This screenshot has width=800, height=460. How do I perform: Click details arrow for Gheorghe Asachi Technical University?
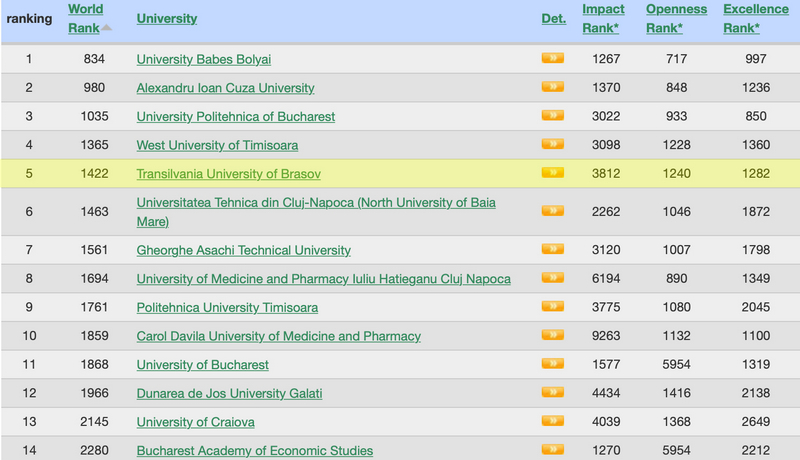click(552, 249)
